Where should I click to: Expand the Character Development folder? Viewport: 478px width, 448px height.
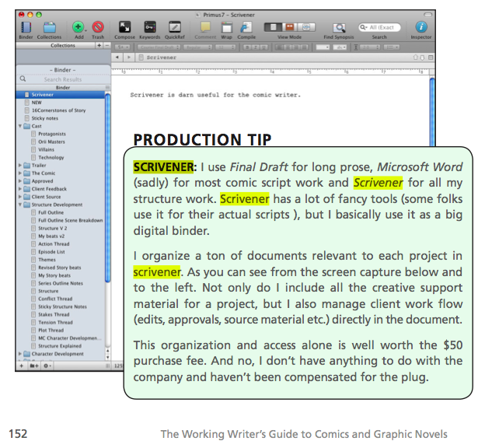tap(20, 354)
